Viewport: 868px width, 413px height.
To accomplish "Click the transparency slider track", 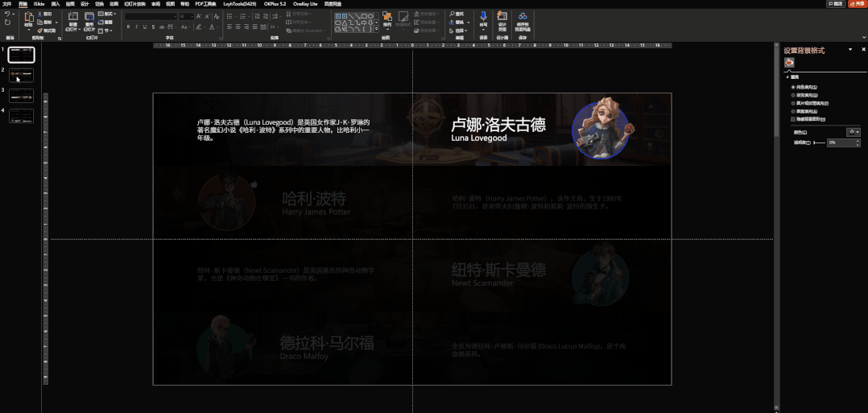I will pyautogui.click(x=820, y=142).
